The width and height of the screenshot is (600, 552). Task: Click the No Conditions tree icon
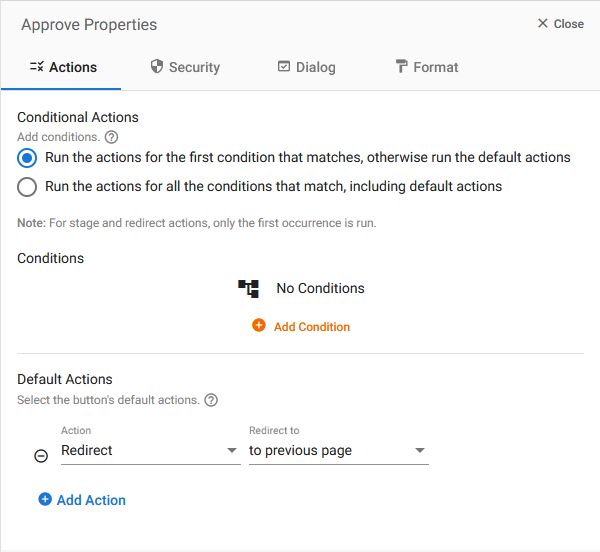(x=248, y=288)
